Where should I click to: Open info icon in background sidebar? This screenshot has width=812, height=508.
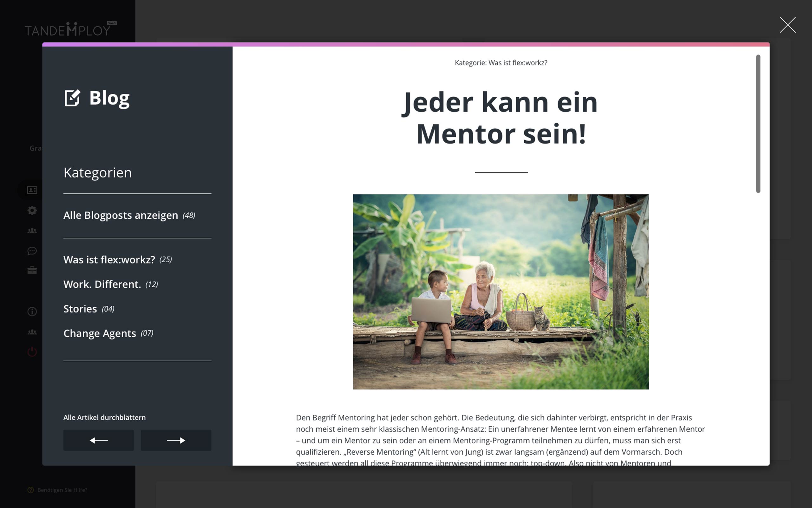[32, 311]
